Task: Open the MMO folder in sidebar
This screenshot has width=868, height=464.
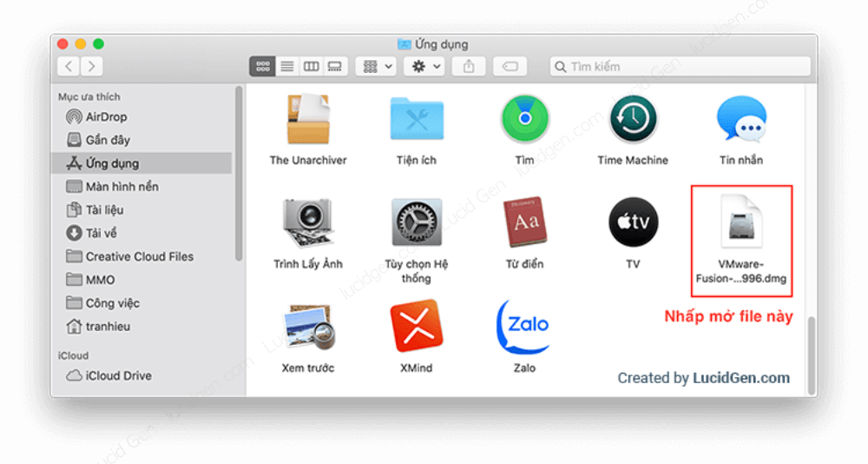Action: click(x=141, y=280)
